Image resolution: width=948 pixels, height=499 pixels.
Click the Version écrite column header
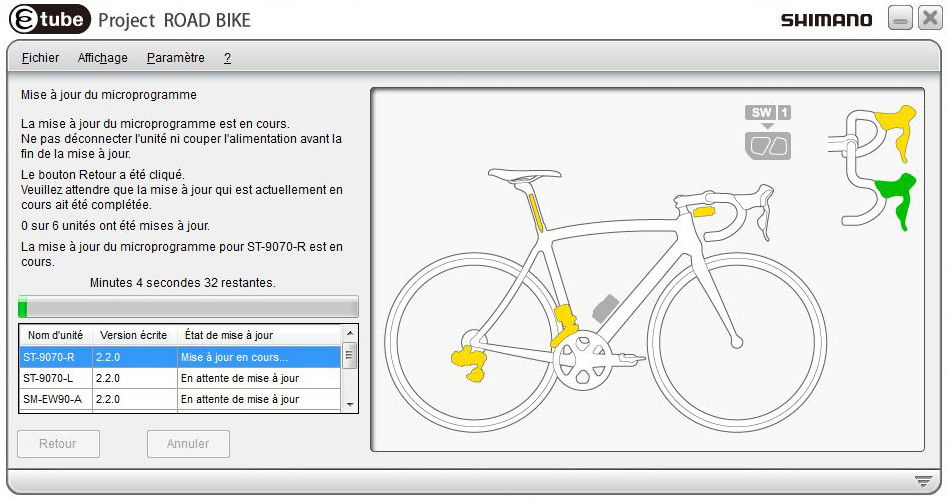pyautogui.click(x=134, y=335)
